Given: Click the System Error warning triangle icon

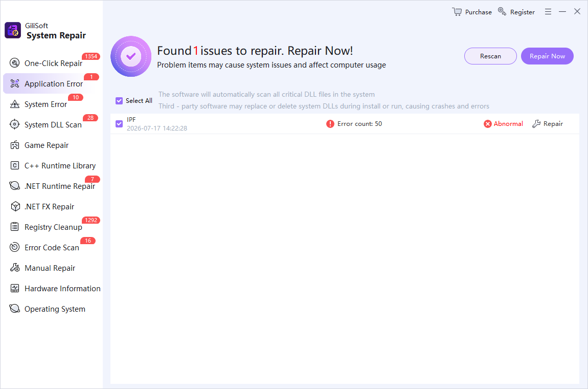Looking at the screenshot, I should pos(15,104).
